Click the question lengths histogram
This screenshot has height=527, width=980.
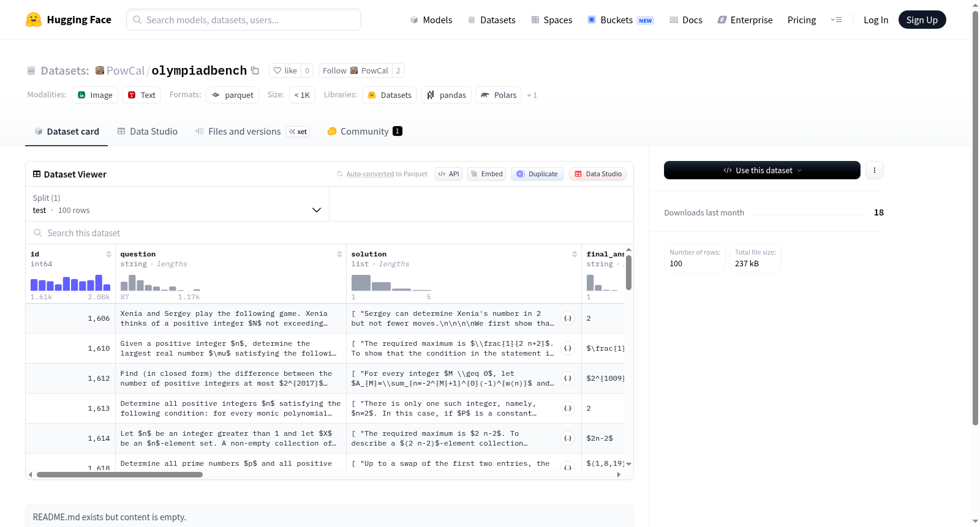(160, 283)
